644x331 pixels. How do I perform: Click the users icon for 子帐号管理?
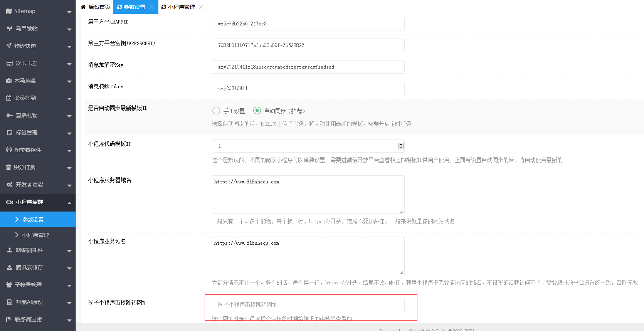[9, 285]
